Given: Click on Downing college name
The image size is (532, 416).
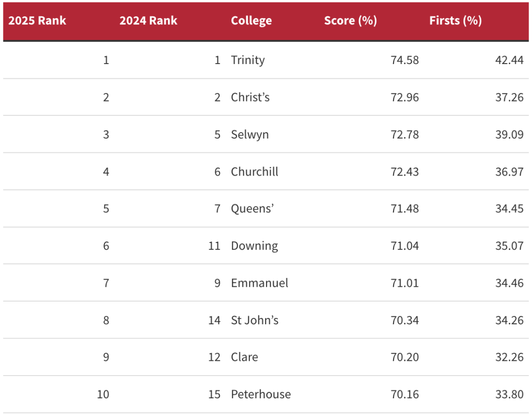Looking at the screenshot, I should 255,246.
